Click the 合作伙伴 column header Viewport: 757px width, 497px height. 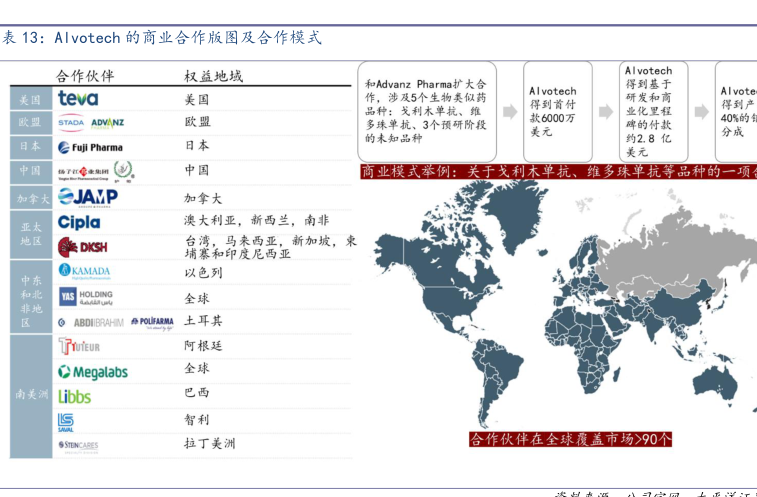85,76
